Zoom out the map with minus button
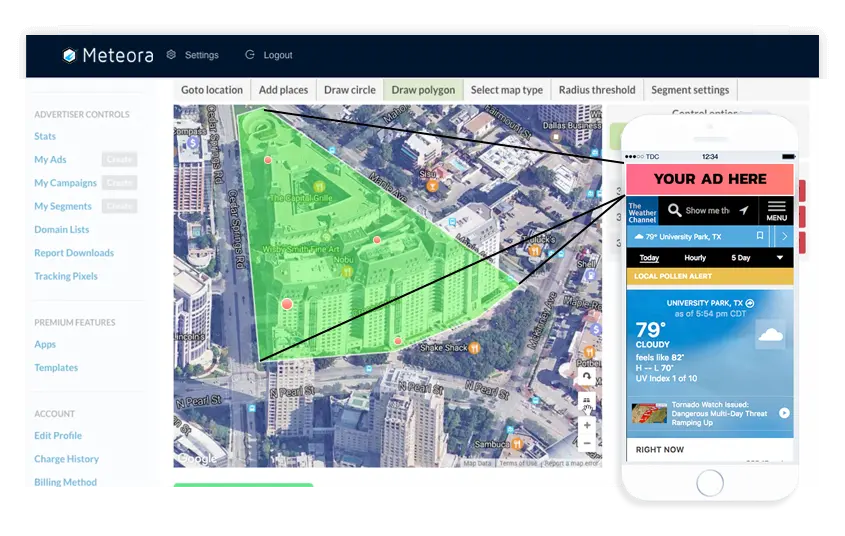The height and width of the screenshot is (536, 845). coord(587,443)
